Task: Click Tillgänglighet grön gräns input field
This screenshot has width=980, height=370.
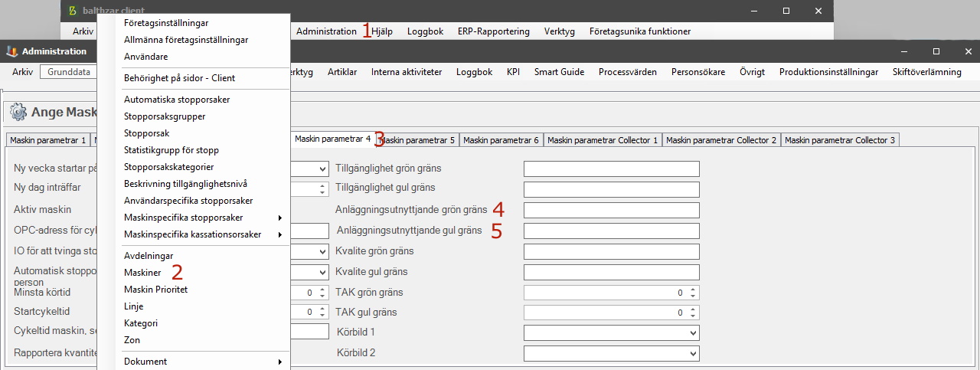Action: 612,169
